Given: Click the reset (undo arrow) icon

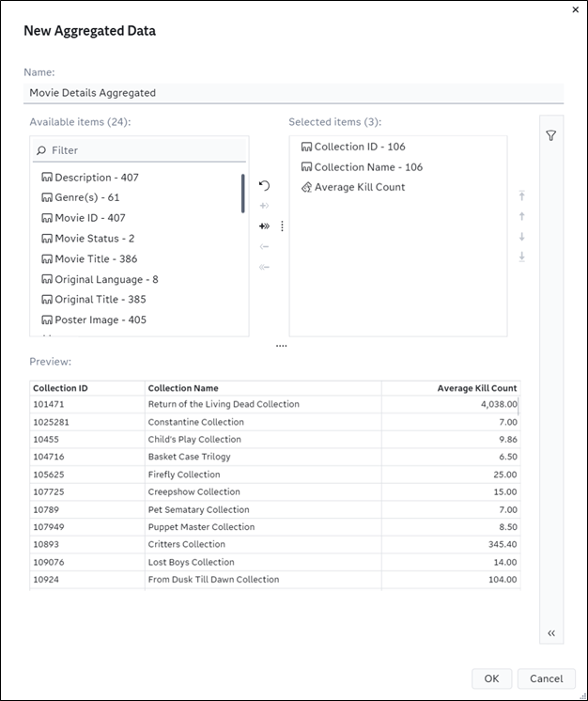Looking at the screenshot, I should (264, 185).
